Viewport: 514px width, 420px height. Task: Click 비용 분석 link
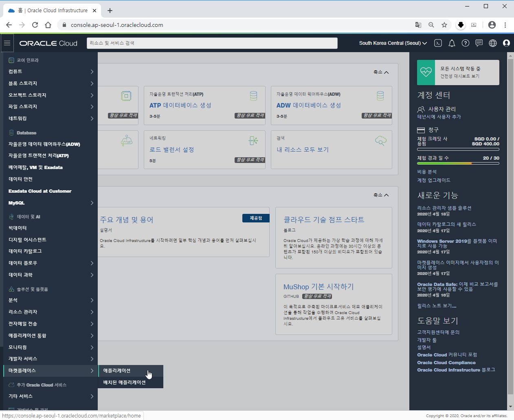click(x=427, y=172)
